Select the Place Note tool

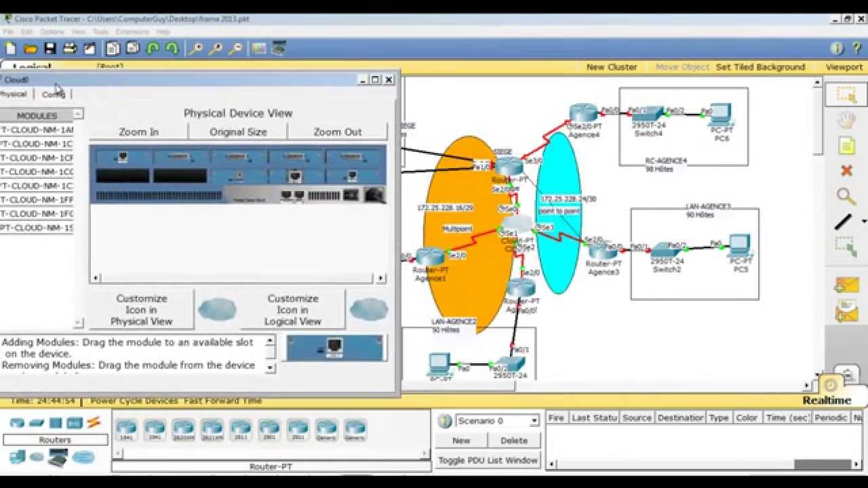click(x=846, y=146)
